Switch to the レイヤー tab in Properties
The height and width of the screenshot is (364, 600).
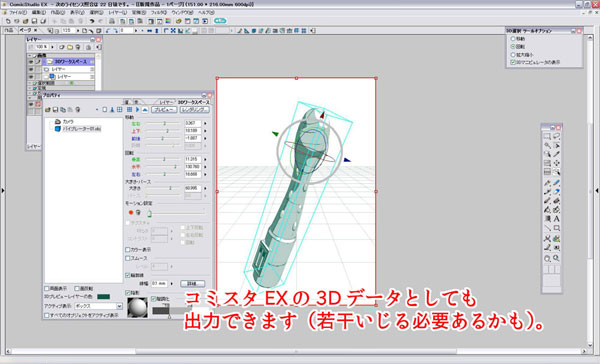coord(166,102)
